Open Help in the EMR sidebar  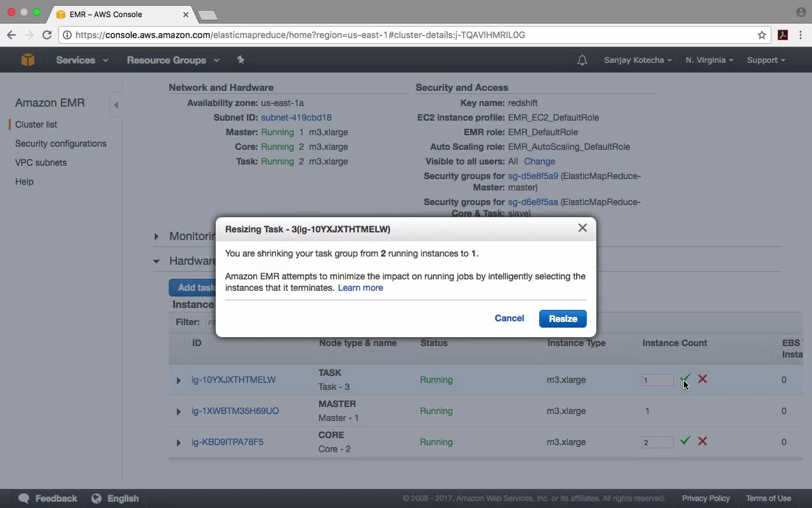[x=24, y=182]
